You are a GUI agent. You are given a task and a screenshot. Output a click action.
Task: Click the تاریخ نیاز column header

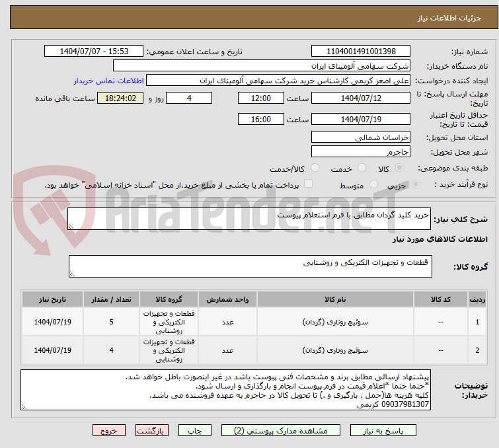[52, 299]
